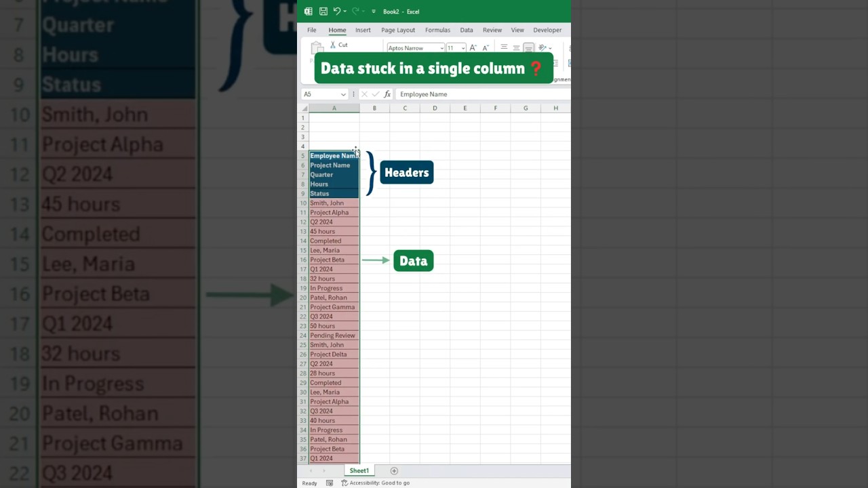Image resolution: width=868 pixels, height=488 pixels.
Task: Expand the font size 11 dropdown
Action: pyautogui.click(x=463, y=48)
